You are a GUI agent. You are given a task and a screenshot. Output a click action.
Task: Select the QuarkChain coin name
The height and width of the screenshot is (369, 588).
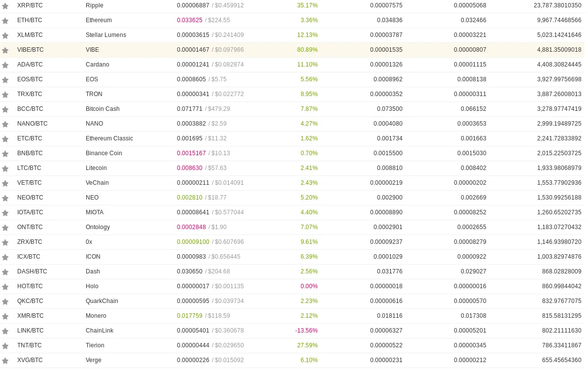pyautogui.click(x=102, y=301)
